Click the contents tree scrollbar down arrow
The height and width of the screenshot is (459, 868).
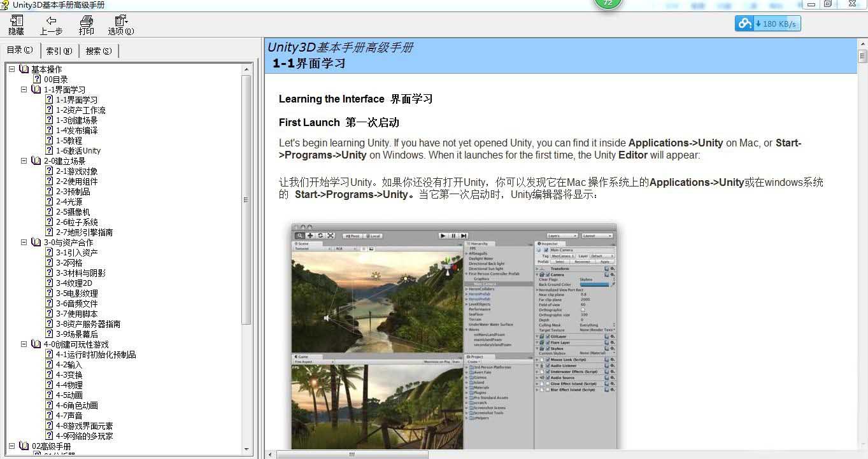pyautogui.click(x=247, y=449)
